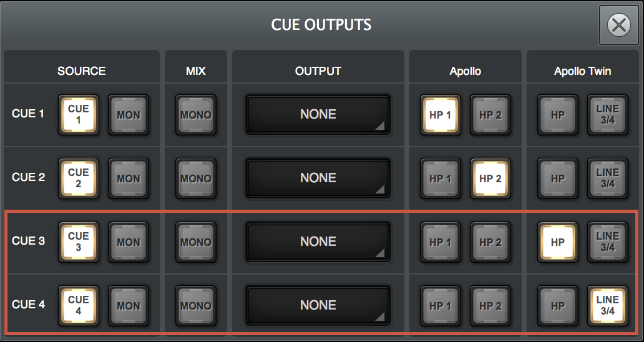Toggle MONO mix for CUE 4

coord(196,306)
